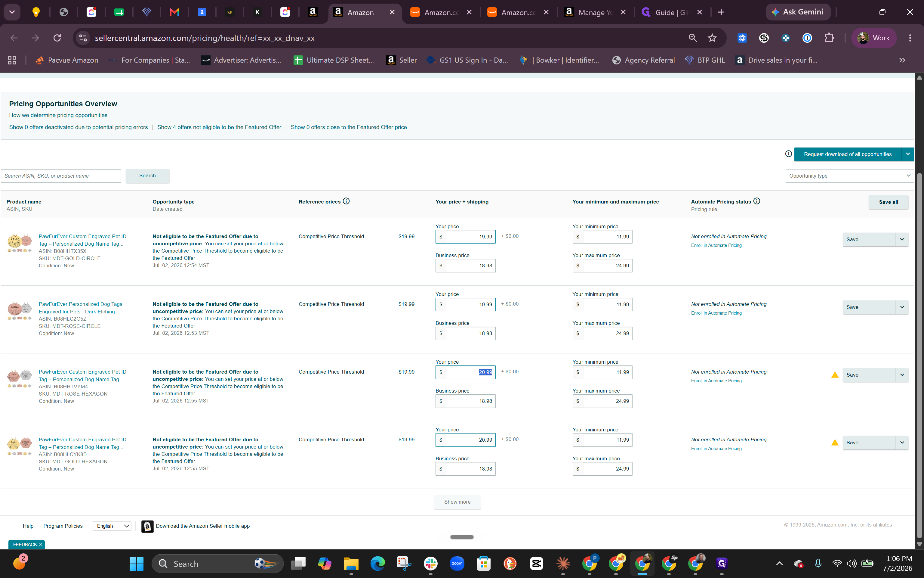This screenshot has width=924, height=578.
Task: Click info icon beside Automate Pricing status
Action: click(x=757, y=201)
